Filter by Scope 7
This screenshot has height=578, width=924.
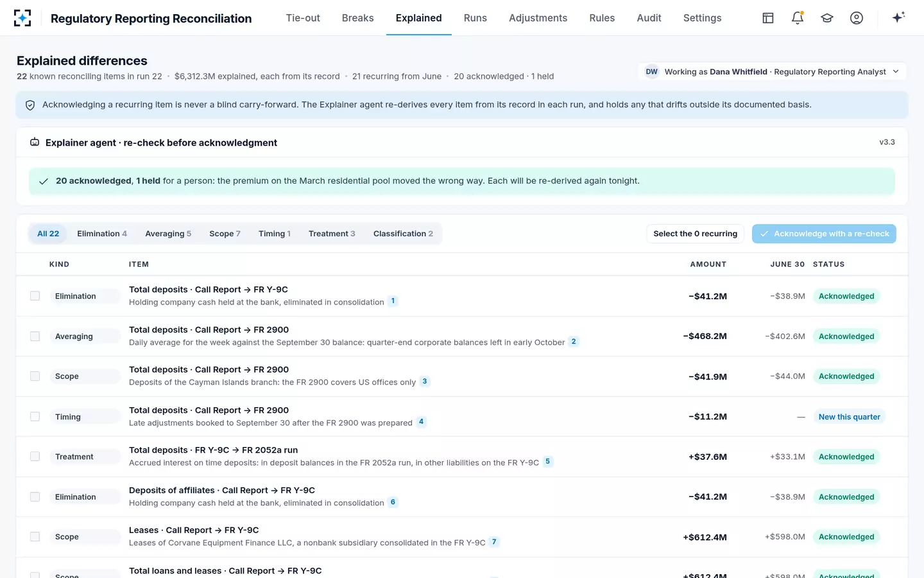click(225, 234)
